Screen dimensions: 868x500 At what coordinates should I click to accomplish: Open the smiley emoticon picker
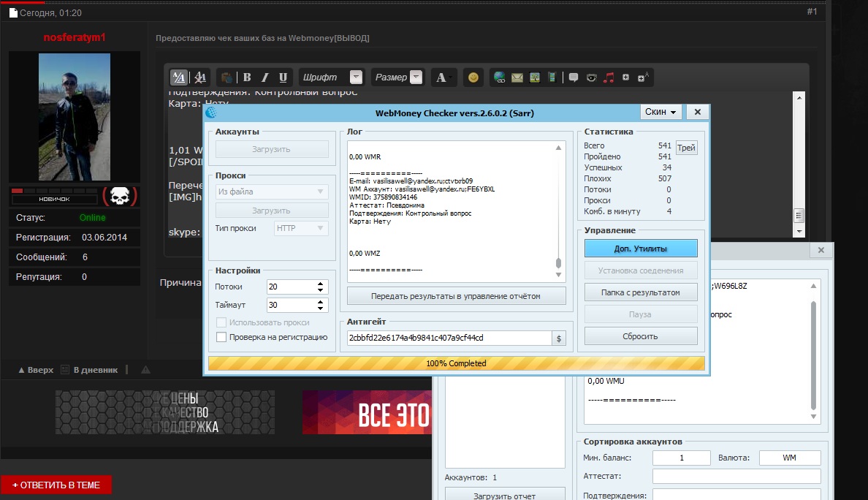tap(473, 77)
